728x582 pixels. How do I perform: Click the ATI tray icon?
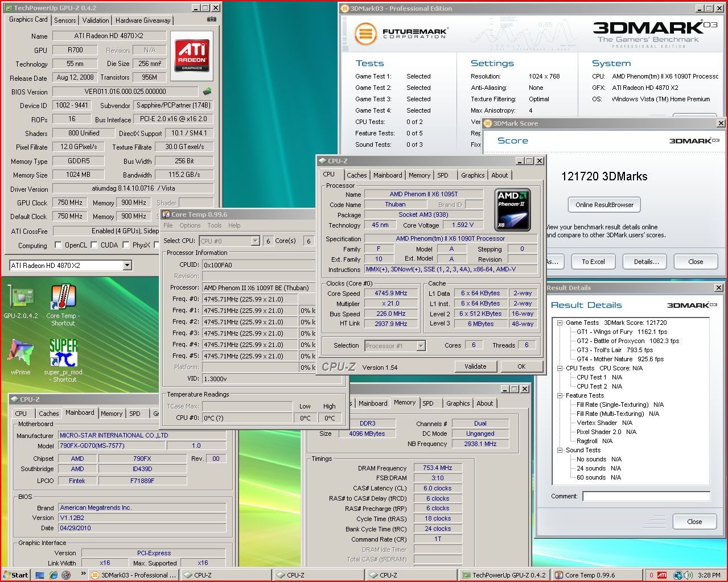click(x=662, y=575)
